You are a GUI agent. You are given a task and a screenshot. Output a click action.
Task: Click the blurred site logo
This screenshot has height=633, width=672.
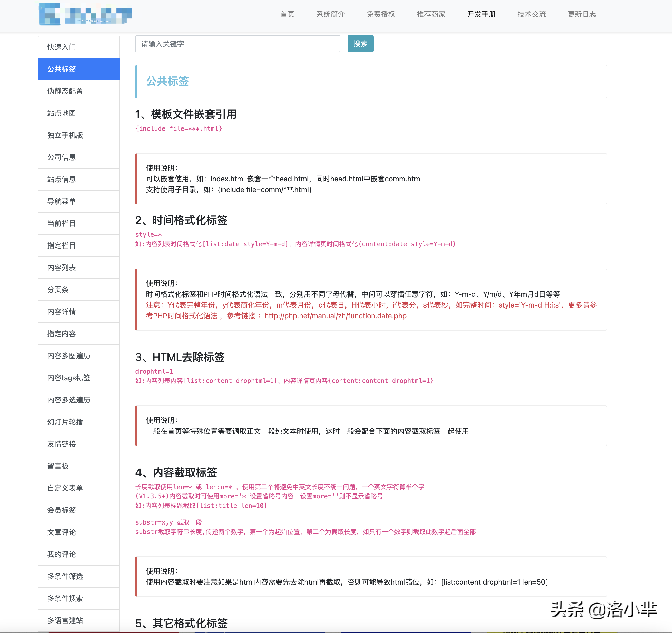(85, 14)
